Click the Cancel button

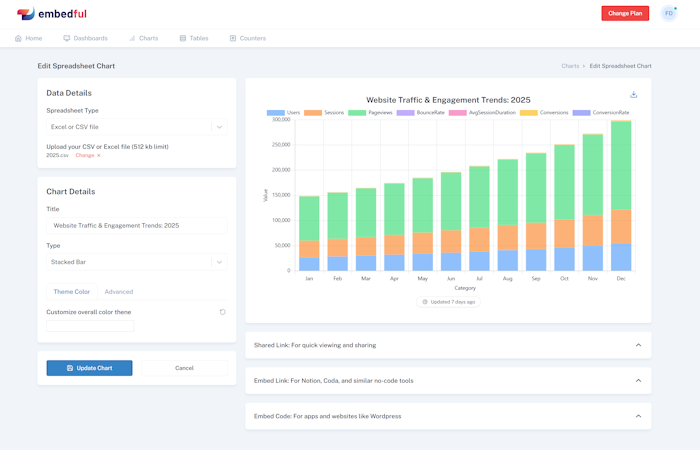(x=184, y=368)
